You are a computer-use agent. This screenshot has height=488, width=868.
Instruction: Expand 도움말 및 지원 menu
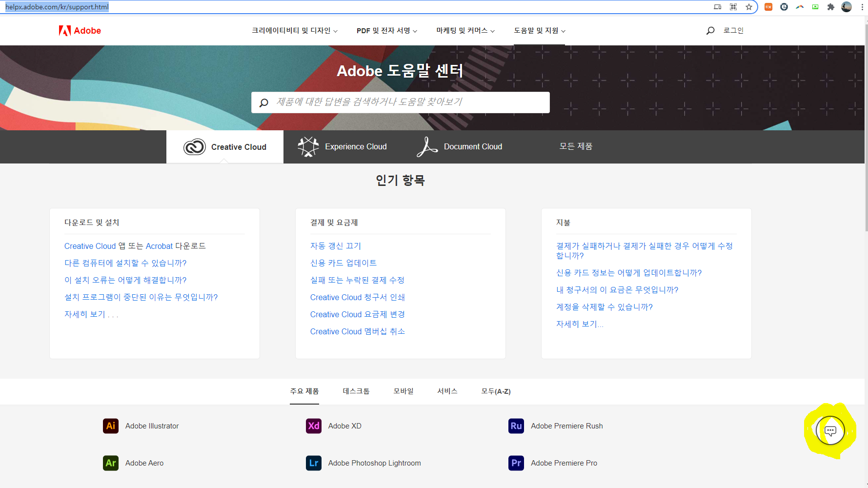pos(539,31)
